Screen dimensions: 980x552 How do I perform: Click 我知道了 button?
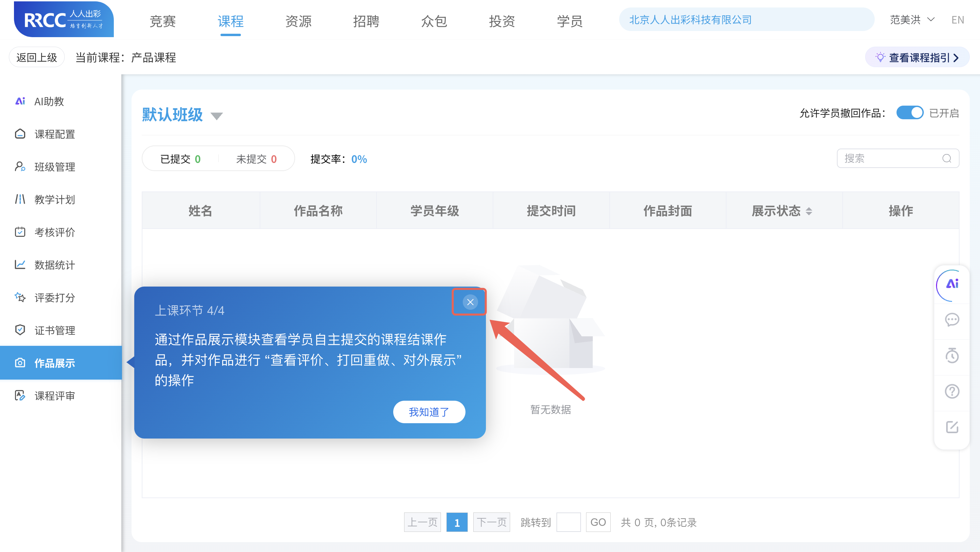(x=429, y=412)
